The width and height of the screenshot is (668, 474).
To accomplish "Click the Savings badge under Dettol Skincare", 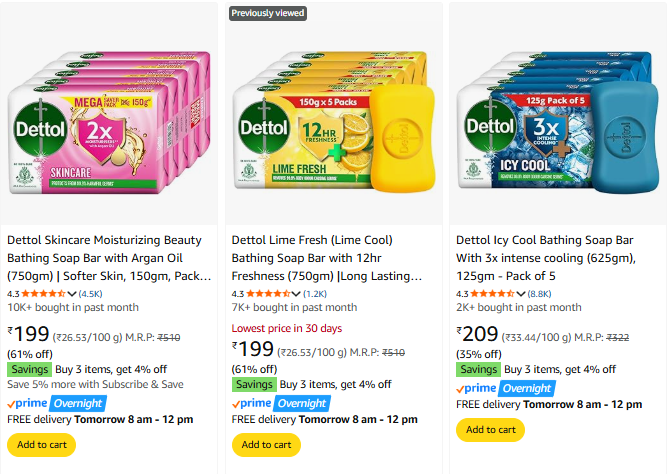I will [29, 369].
